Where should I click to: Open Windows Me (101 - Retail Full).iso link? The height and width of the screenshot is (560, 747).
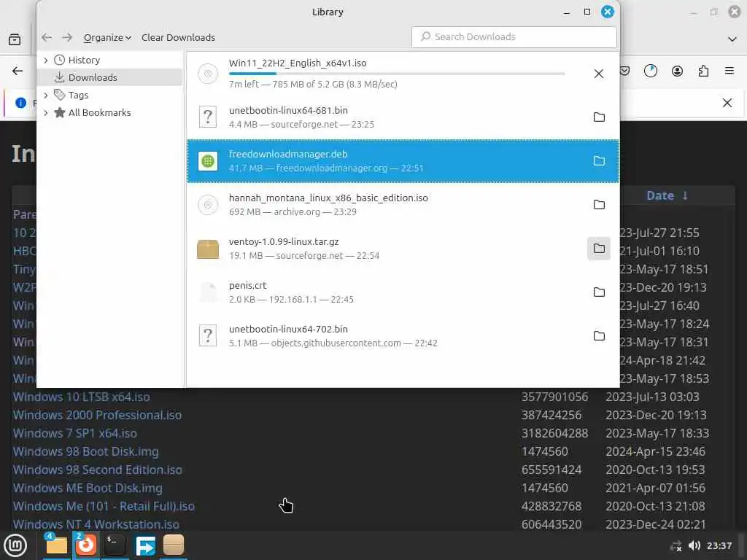pos(104,506)
